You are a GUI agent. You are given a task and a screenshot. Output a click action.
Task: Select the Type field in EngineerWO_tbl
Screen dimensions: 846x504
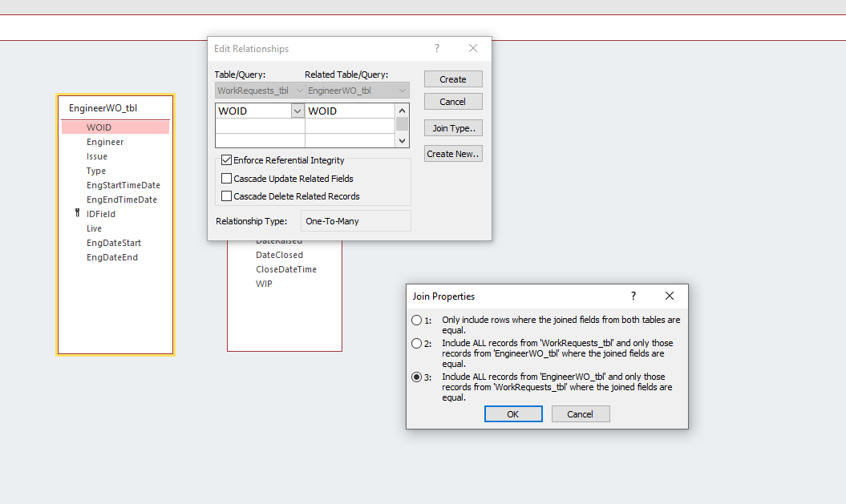click(96, 171)
